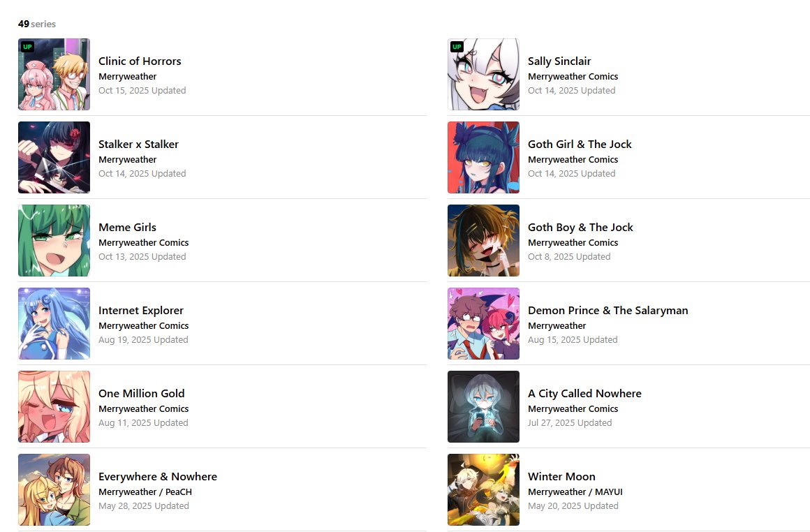810x532 pixels.
Task: Go to the Winter Moon series title
Action: (561, 477)
